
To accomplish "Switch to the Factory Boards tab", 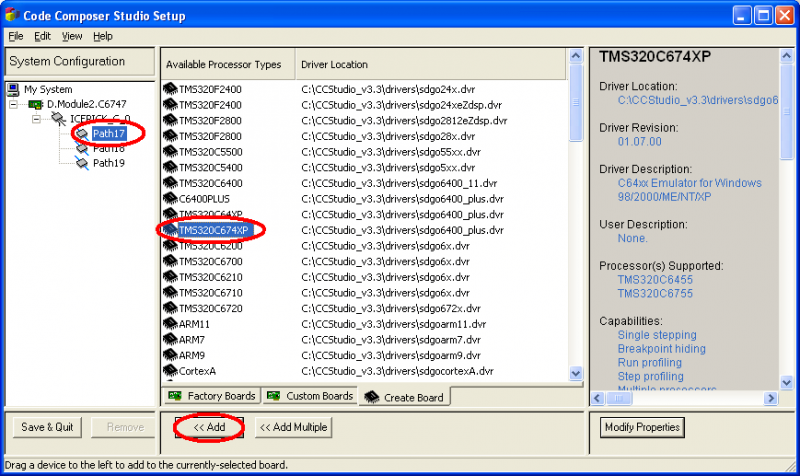I will pyautogui.click(x=212, y=396).
